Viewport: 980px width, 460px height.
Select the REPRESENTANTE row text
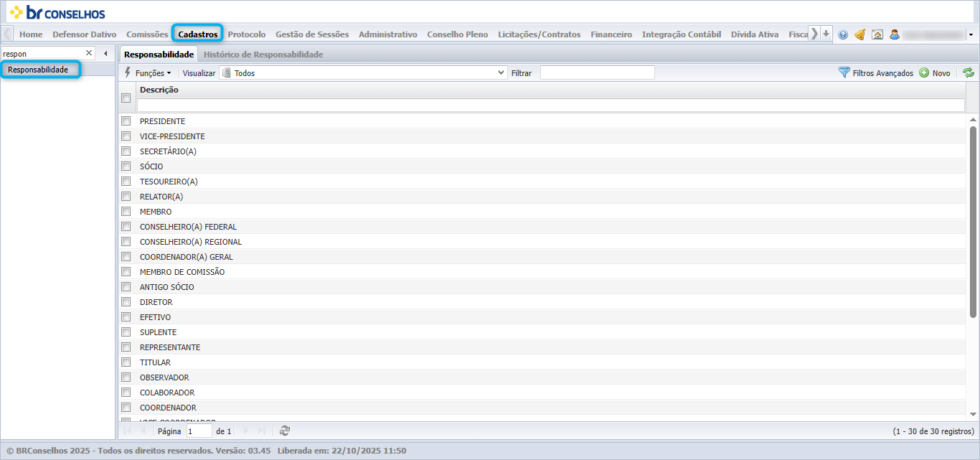click(x=170, y=347)
